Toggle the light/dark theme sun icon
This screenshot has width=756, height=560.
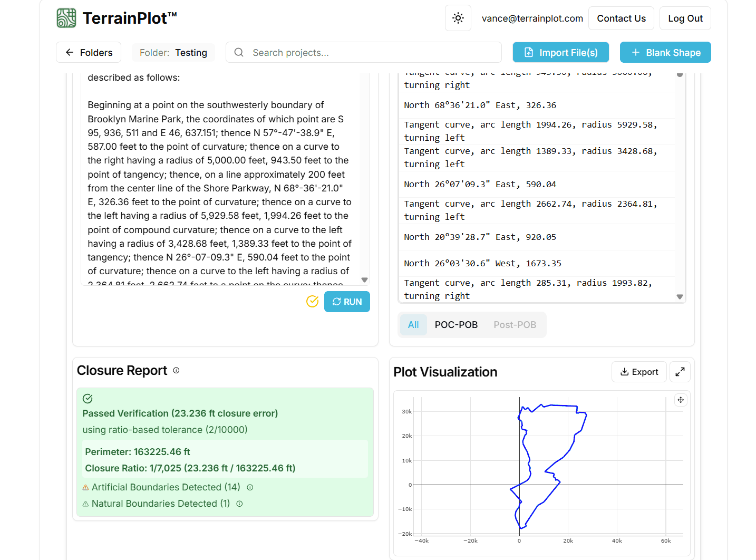click(x=458, y=18)
